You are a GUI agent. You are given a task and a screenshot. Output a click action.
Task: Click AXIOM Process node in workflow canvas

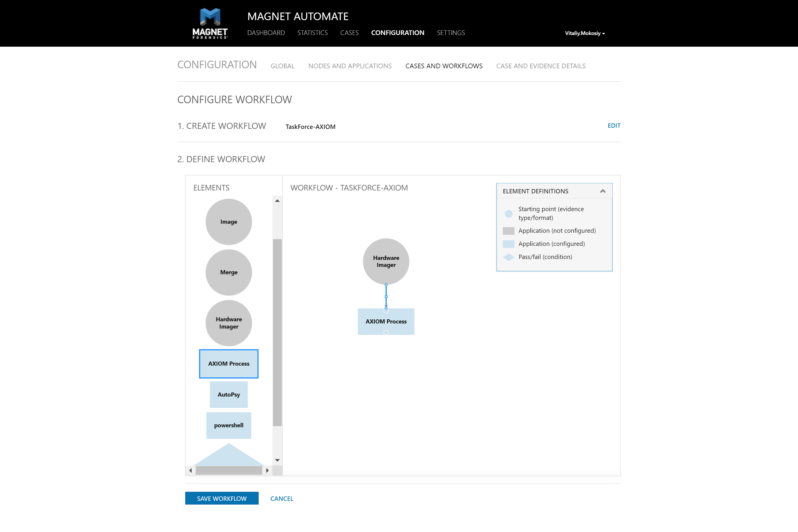click(386, 322)
